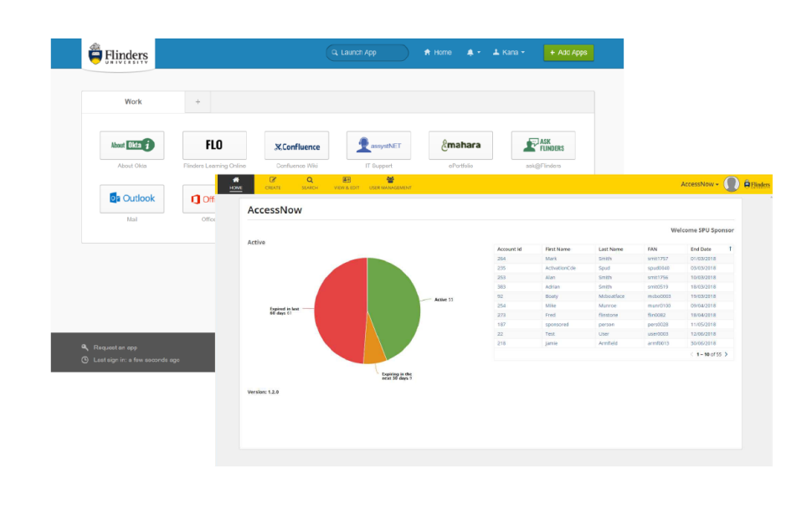Click the View & Edit icon

click(347, 184)
